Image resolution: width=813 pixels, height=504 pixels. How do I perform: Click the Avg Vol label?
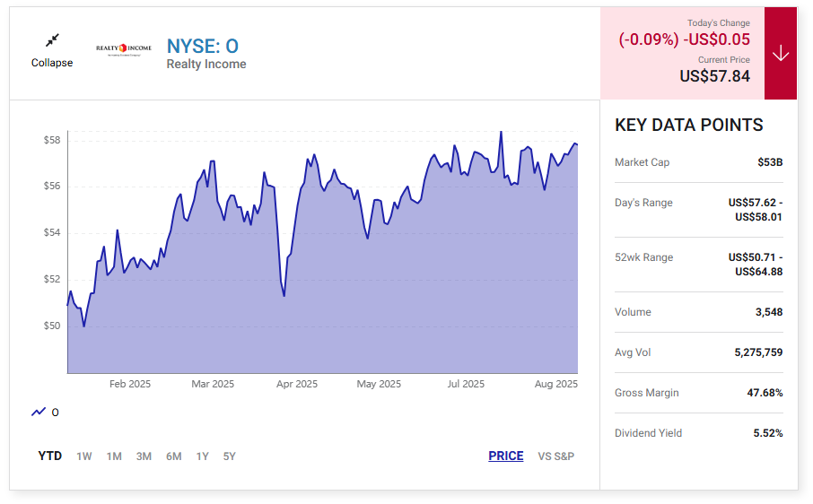coord(633,352)
